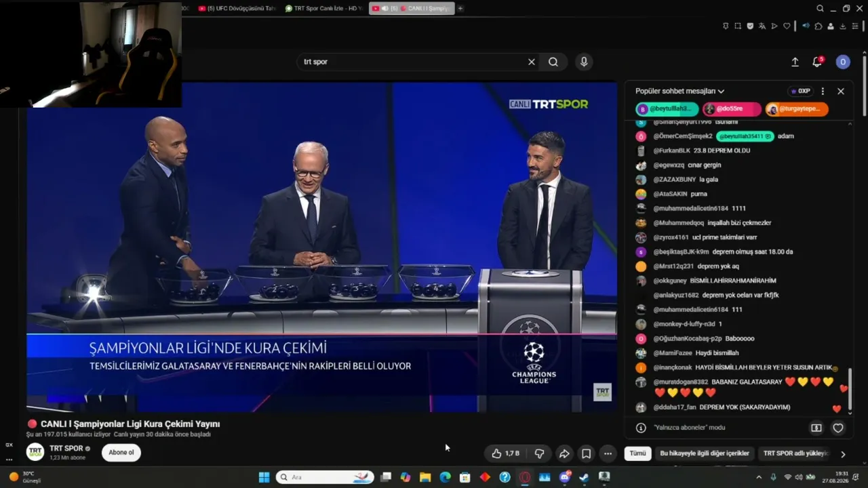Open the TRT SPOR channel name link
This screenshot has width=868, height=488.
click(66, 449)
